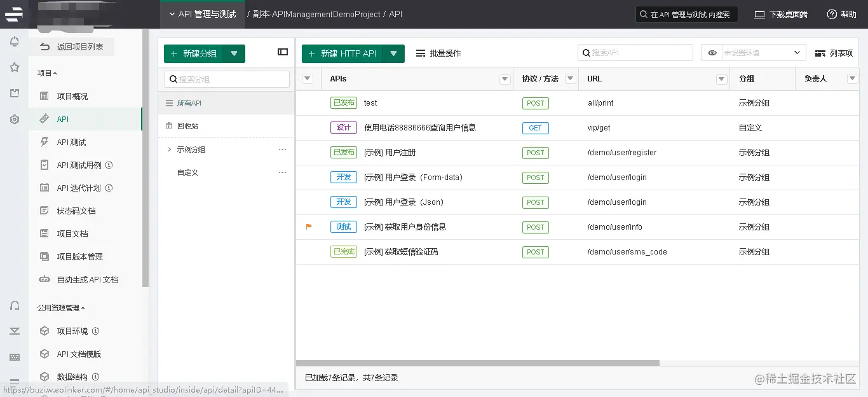868x397 pixels.
Task: Open the settings gear in left strip
Action: tap(14, 119)
